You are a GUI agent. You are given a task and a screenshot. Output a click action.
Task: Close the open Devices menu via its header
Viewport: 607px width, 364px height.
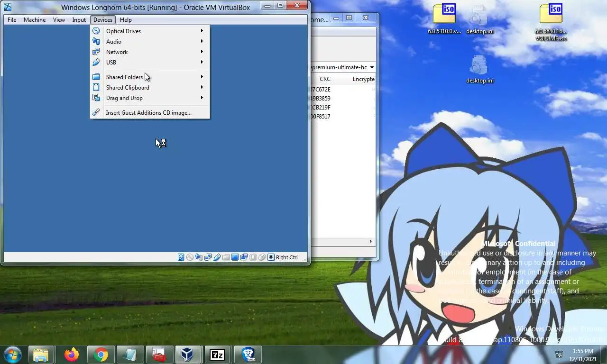pyautogui.click(x=103, y=20)
